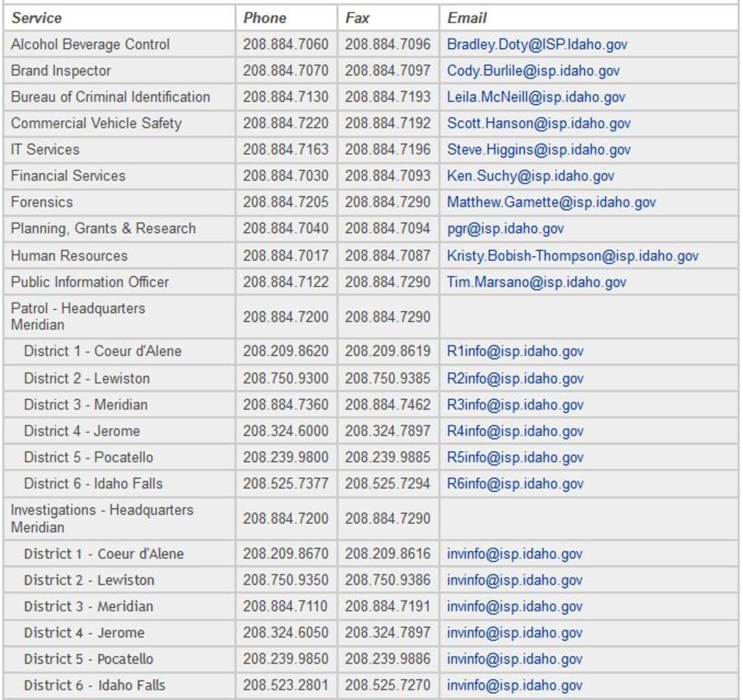This screenshot has width=743, height=700.
Task: Select phone number 208.525.7377
Action: point(286,484)
